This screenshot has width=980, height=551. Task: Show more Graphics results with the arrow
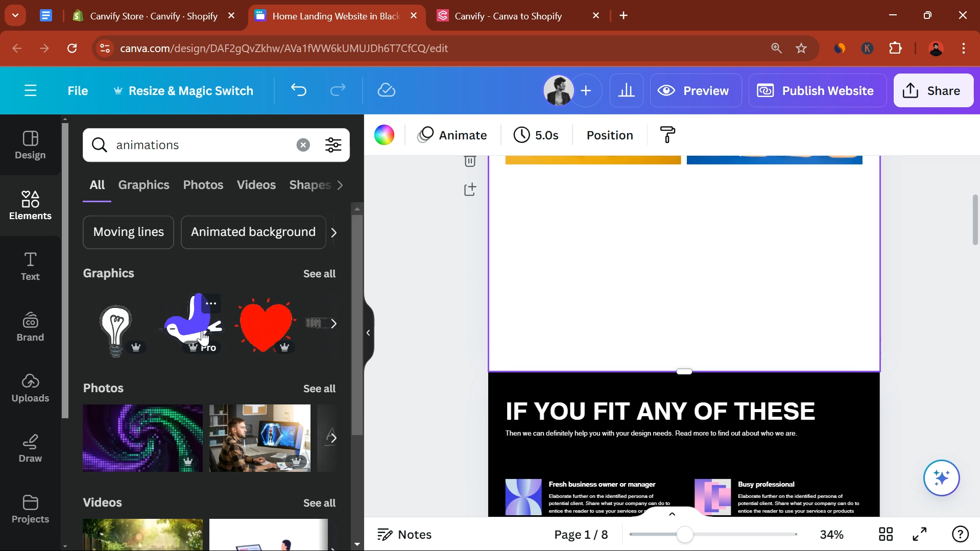pos(334,324)
